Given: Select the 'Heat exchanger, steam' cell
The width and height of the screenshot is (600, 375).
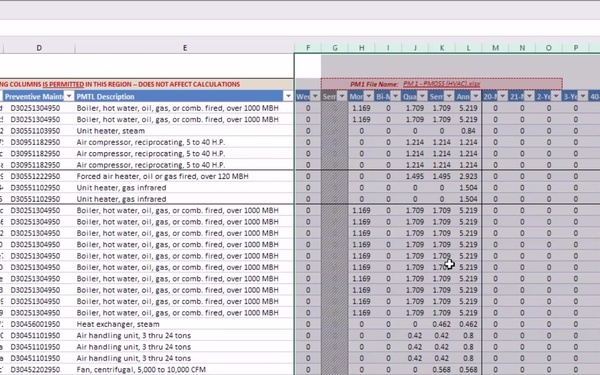Looking at the screenshot, I should 184,324.
